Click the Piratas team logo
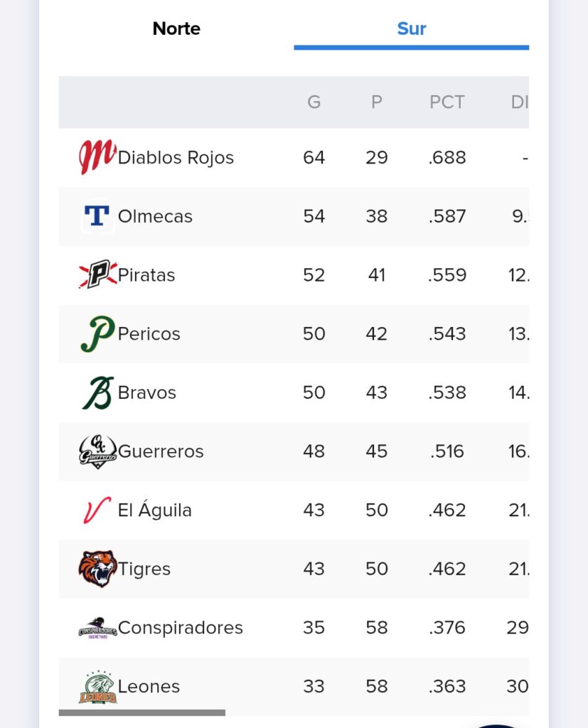Screen dimensions: 588x728 point(97,274)
